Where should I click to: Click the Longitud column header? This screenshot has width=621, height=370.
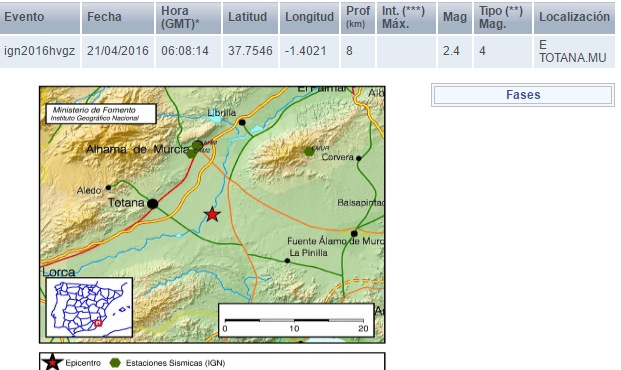click(x=309, y=17)
